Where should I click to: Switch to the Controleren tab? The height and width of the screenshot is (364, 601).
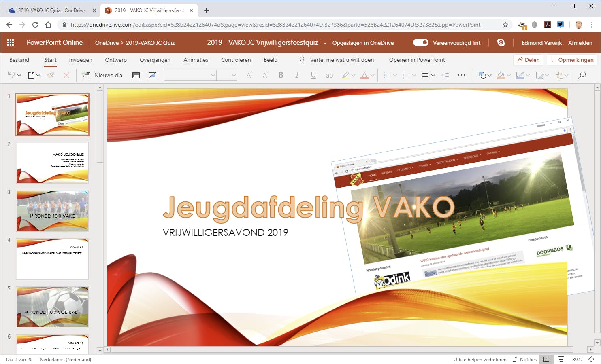[x=236, y=60]
